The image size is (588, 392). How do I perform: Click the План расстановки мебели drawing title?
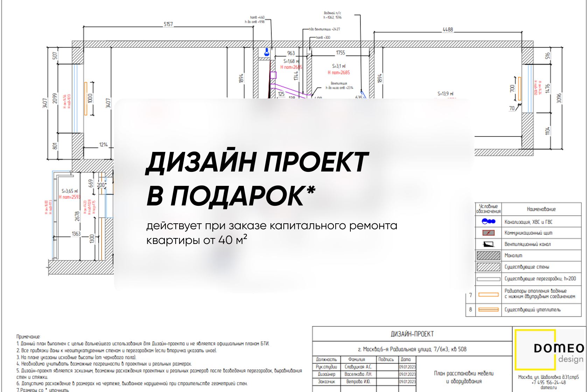[464, 377]
